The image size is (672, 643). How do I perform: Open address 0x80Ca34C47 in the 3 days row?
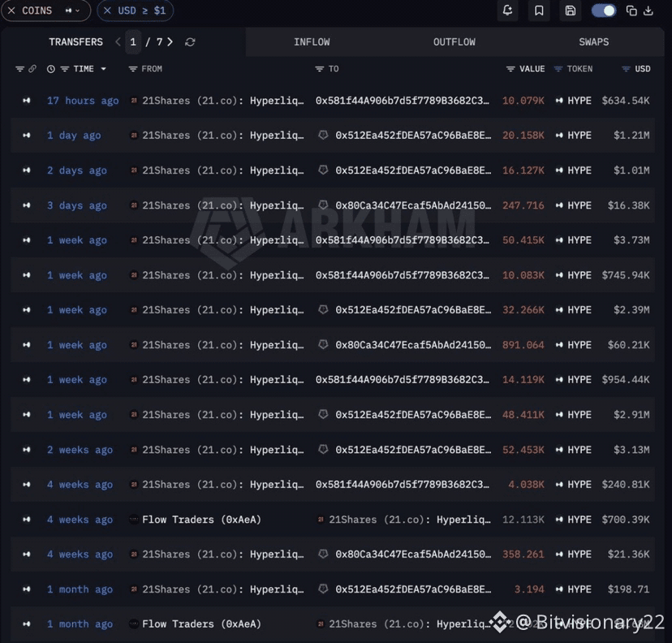pos(413,205)
